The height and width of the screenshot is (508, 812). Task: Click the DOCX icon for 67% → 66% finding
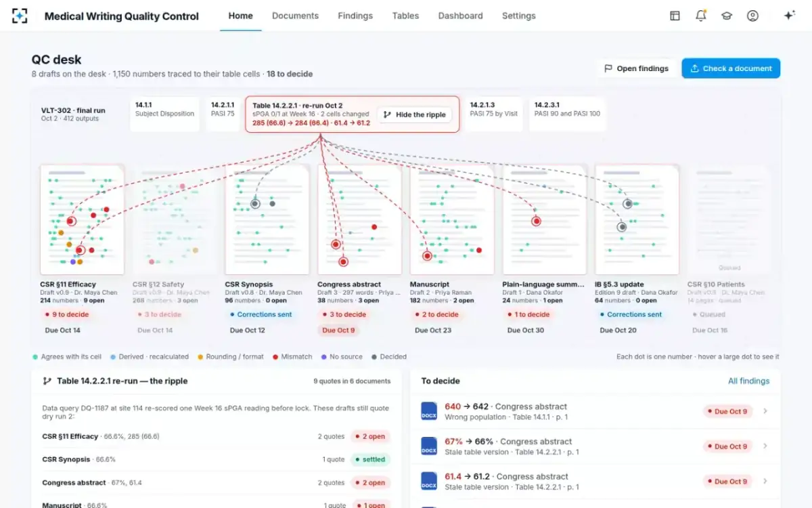(429, 446)
